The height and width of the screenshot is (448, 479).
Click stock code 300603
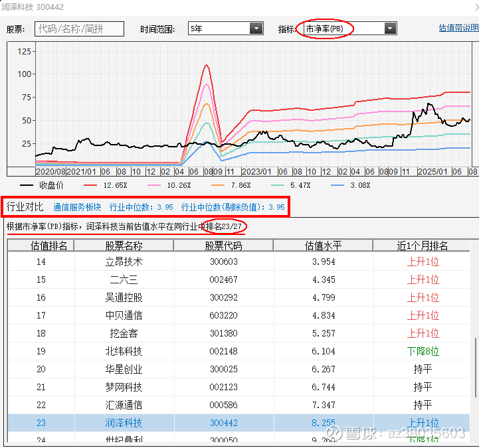224,262
